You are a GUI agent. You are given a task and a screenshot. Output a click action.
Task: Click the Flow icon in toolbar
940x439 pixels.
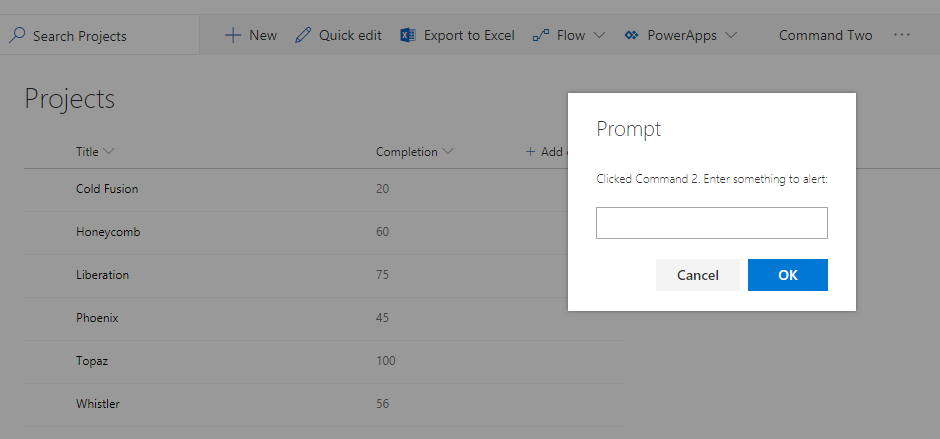[541, 35]
